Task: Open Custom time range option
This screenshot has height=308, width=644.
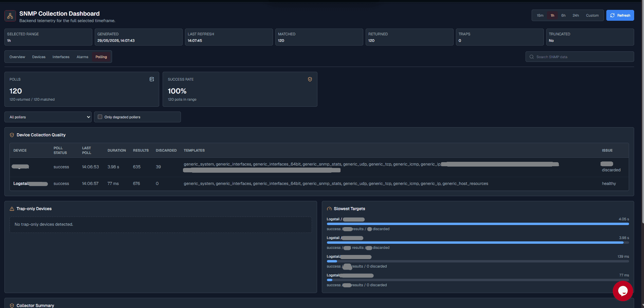Action: pyautogui.click(x=592, y=15)
